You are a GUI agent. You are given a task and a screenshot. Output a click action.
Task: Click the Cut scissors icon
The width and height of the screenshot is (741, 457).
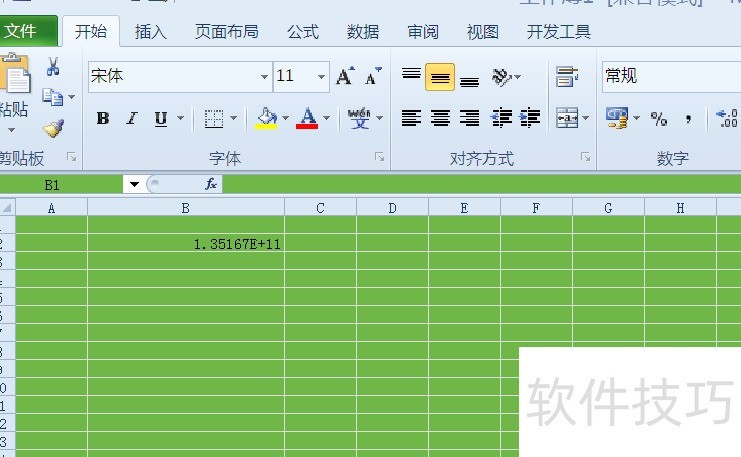click(53, 67)
